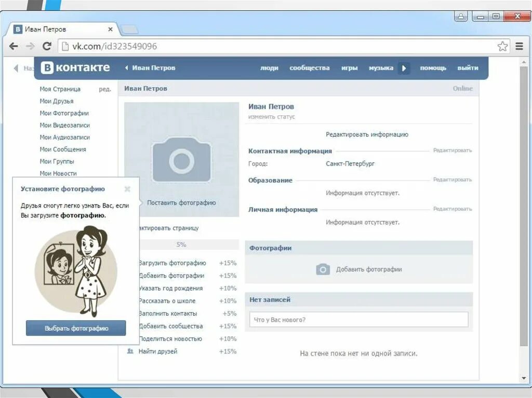Click the Нет записей wall header
532x398 pixels.
pos(359,300)
